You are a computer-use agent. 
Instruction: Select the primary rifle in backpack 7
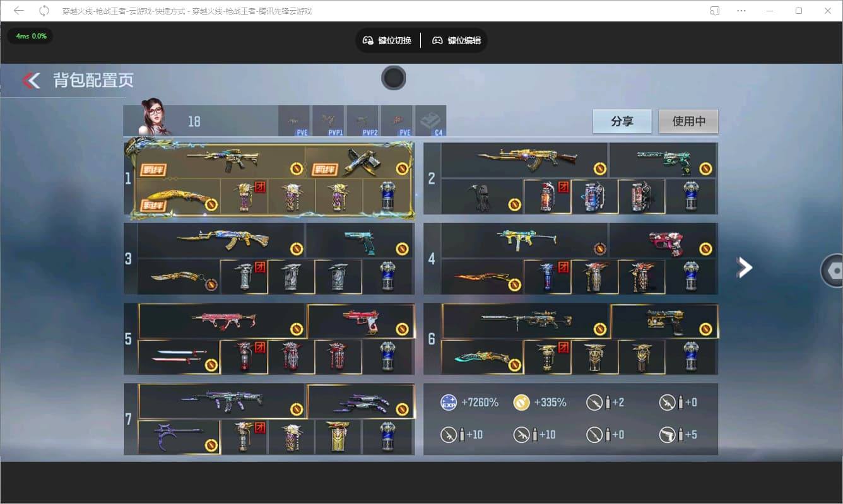[222, 401]
